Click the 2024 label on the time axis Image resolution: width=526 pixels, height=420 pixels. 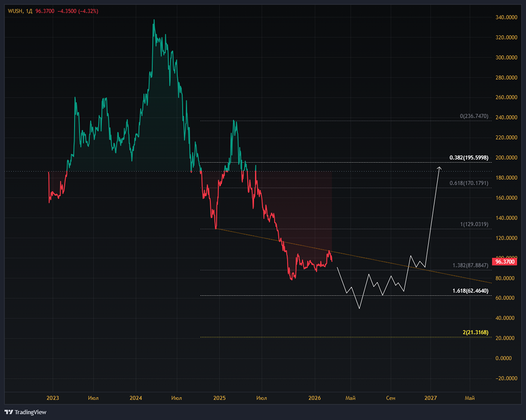coord(136,398)
